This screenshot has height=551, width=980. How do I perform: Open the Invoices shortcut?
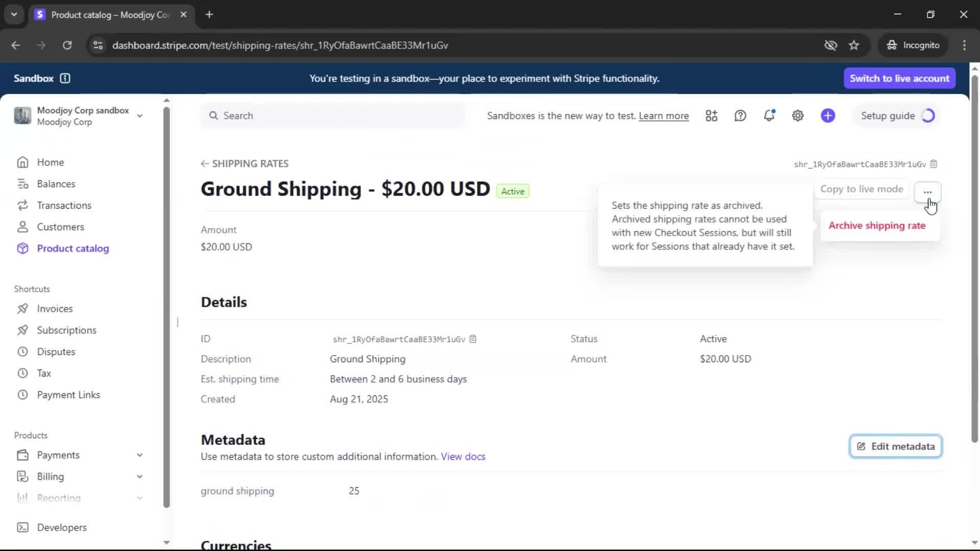click(55, 309)
